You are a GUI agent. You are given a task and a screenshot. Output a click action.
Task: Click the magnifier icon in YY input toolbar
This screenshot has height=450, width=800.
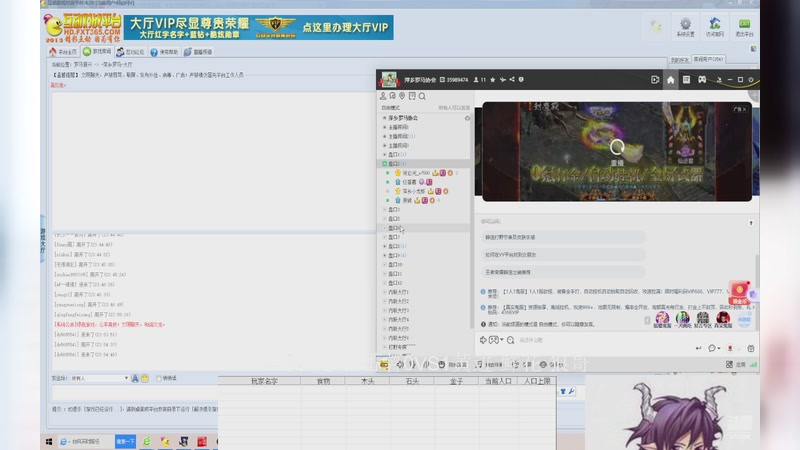[510, 340]
